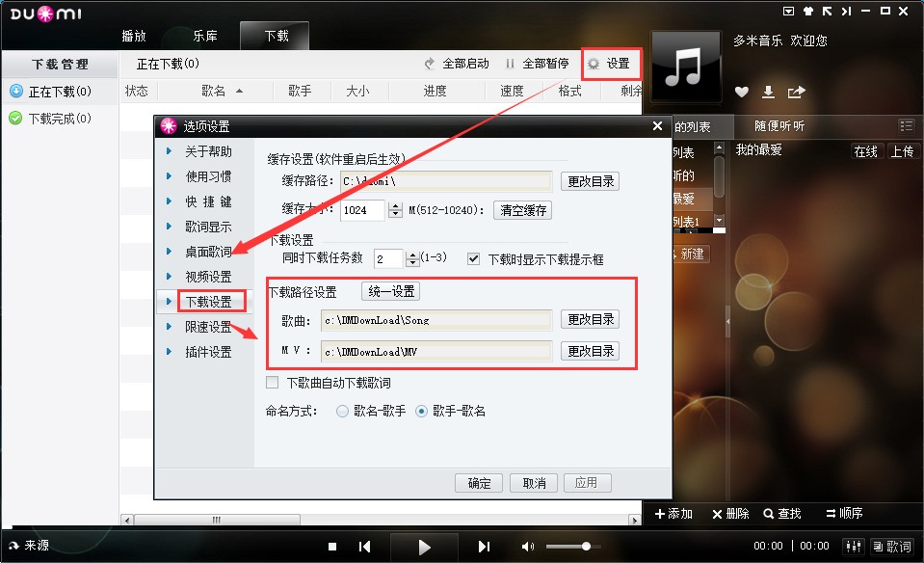
Task: Click the 新建 new playlist button
Action: click(691, 255)
